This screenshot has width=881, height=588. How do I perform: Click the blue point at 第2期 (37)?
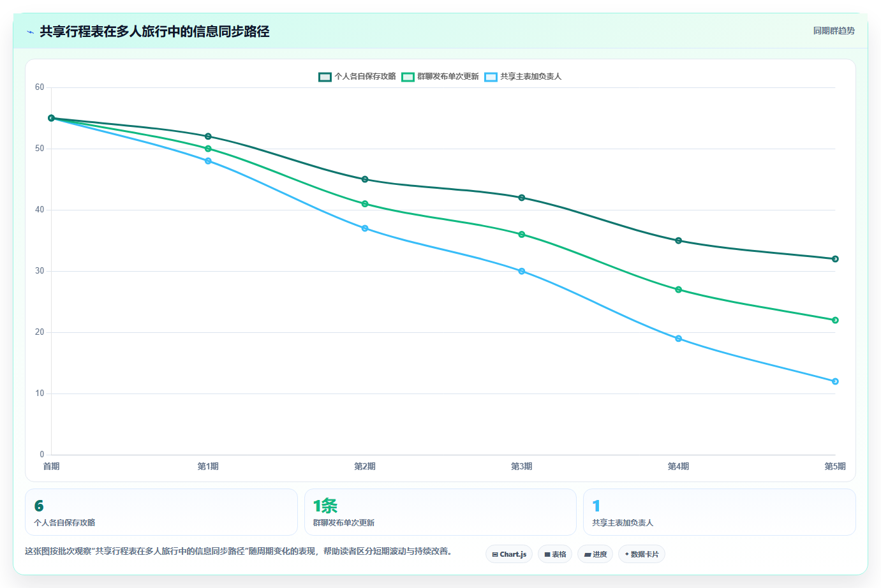365,228
